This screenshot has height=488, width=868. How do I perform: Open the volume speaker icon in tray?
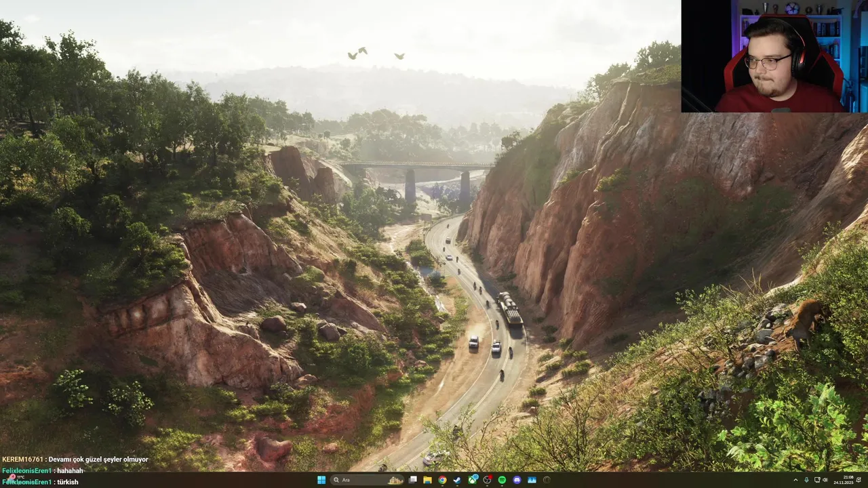coord(825,480)
